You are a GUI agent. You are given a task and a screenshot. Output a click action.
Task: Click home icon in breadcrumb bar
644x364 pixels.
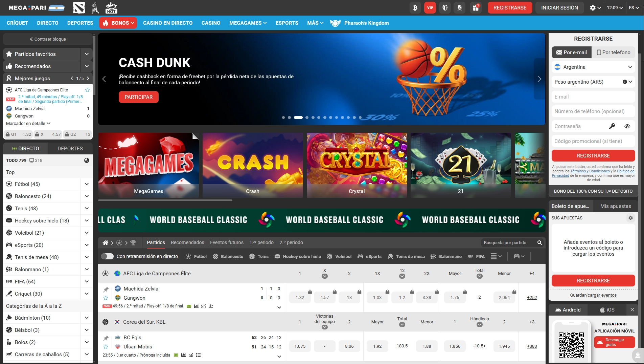[x=106, y=242]
